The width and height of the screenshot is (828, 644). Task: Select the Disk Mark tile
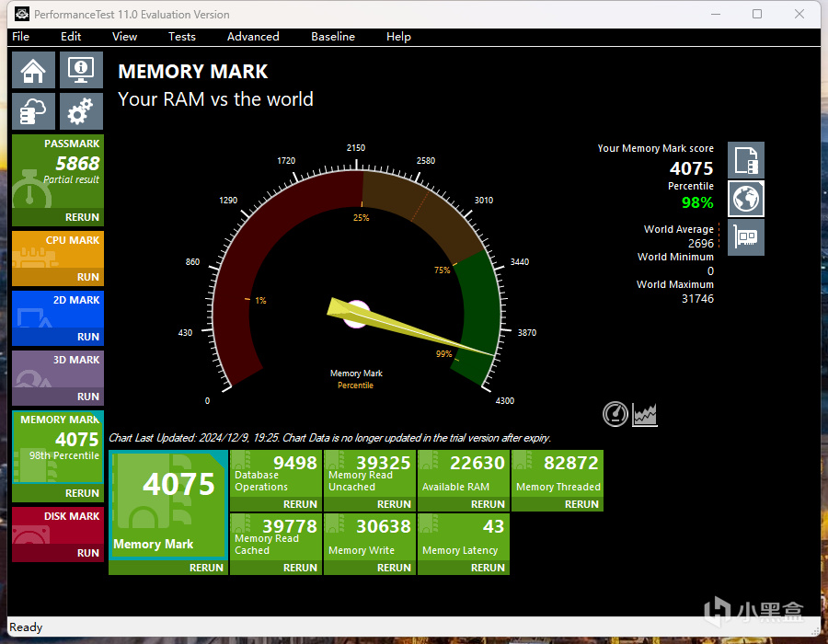(58, 525)
